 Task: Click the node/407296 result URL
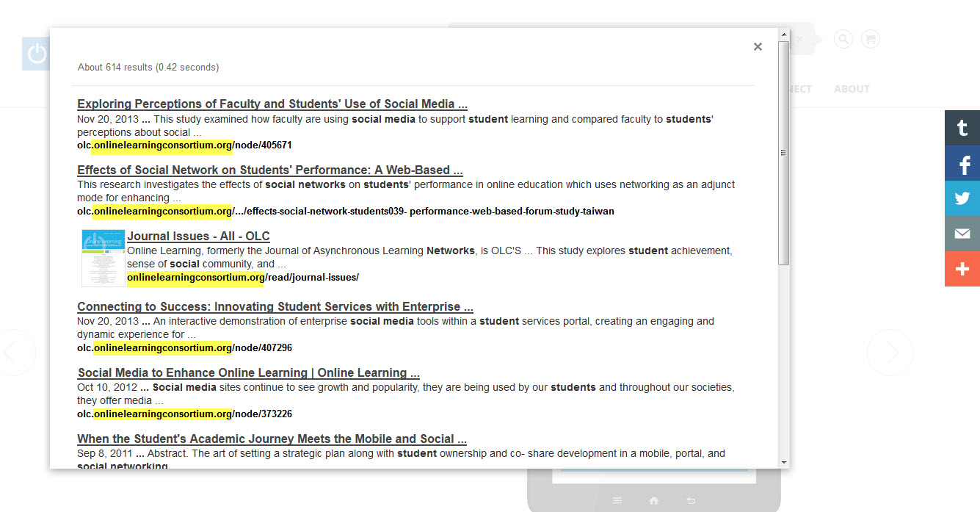[x=184, y=348]
